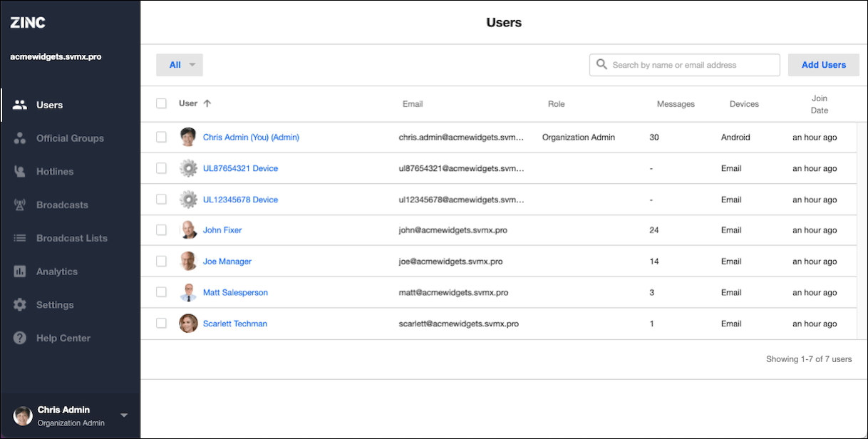Screen dimensions: 868x439
Task: Open Joe Manager's user profile link
Action: [x=227, y=262]
